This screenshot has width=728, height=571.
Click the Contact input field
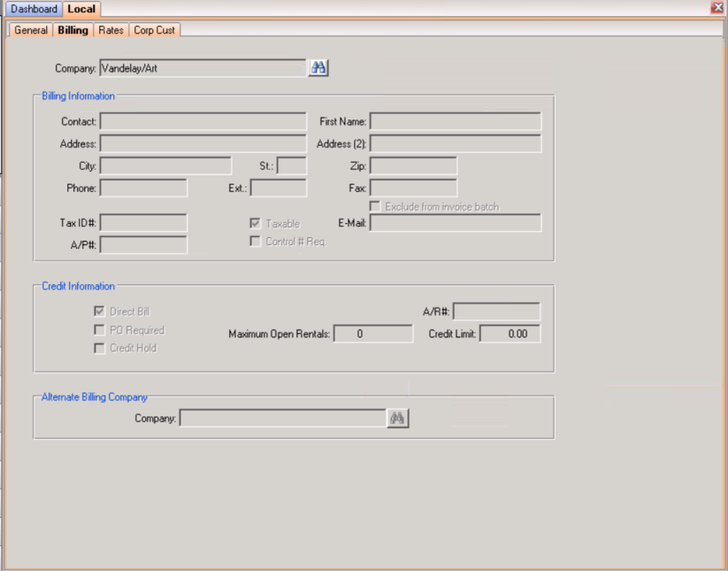(203, 121)
